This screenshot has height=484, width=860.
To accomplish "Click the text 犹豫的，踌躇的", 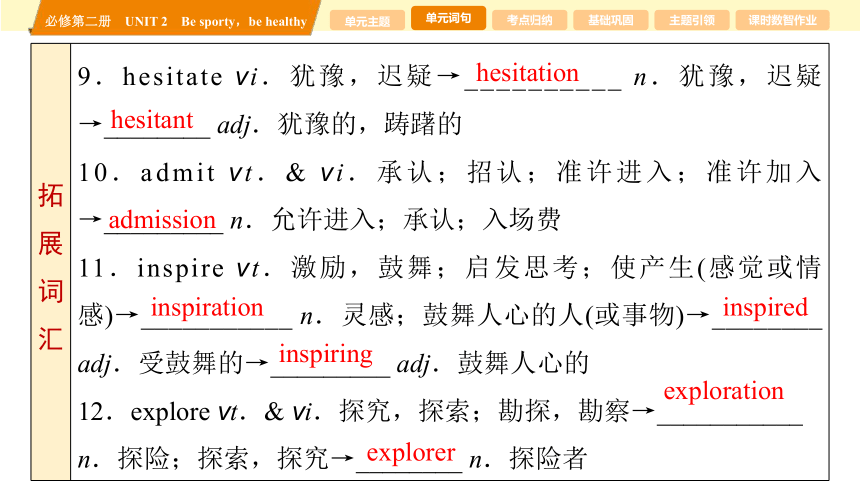I will (370, 124).
